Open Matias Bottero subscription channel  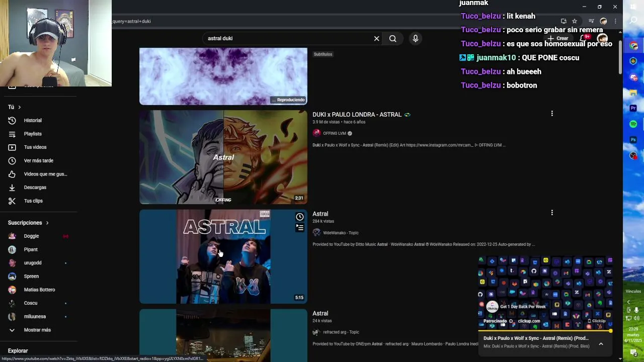click(x=38, y=290)
